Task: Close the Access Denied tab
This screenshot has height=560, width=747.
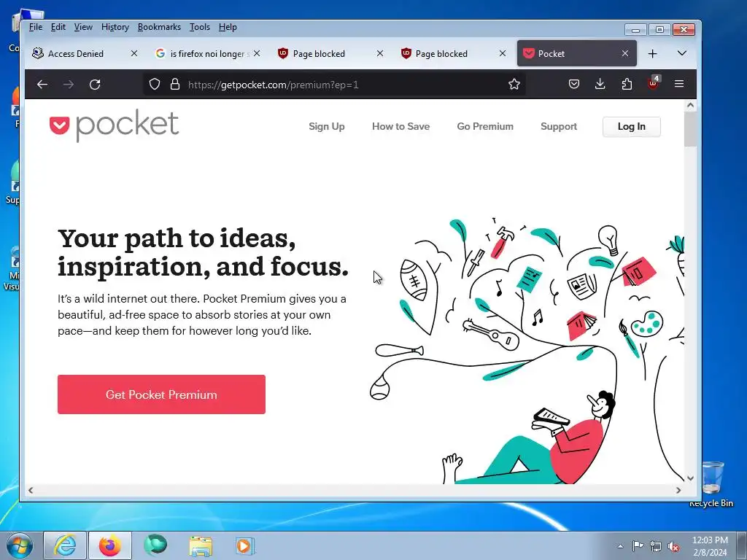Action: 134,53
